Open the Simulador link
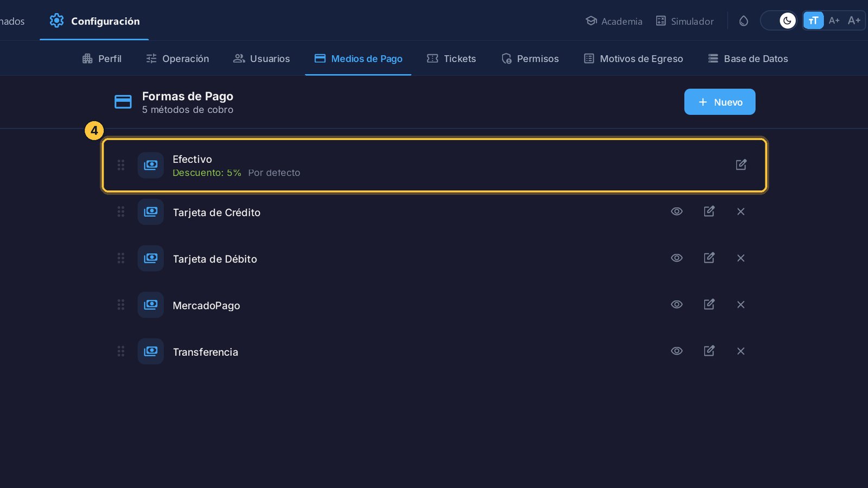This screenshot has height=488, width=868. (685, 21)
